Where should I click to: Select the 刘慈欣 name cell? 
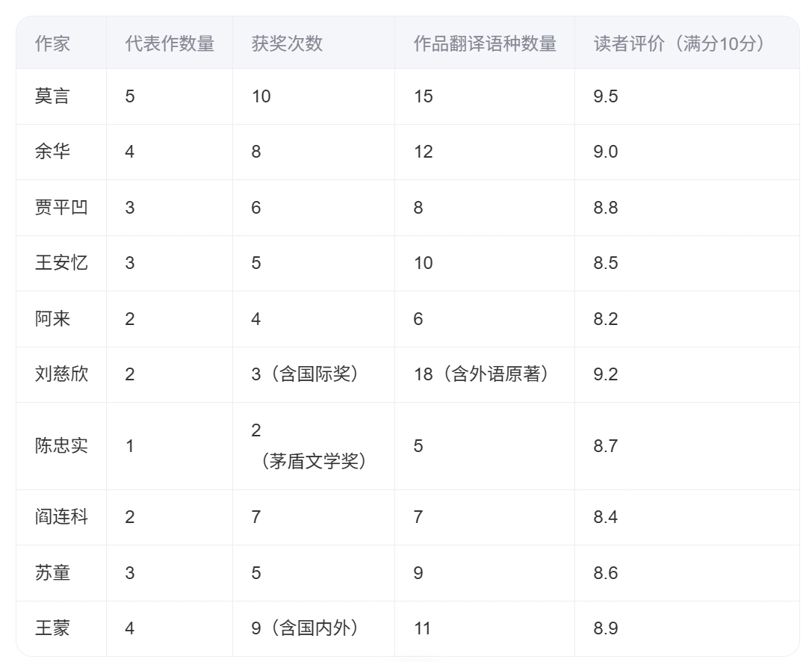[61, 374]
